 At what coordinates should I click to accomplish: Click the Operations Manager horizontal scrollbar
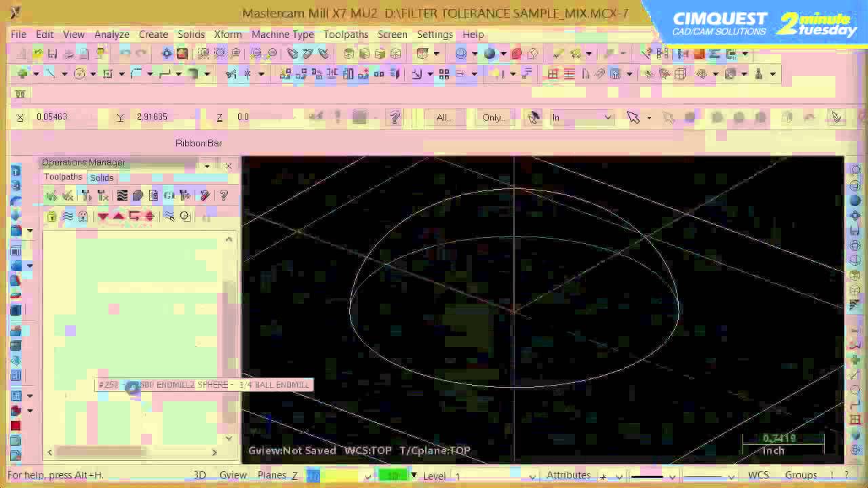[x=133, y=452]
